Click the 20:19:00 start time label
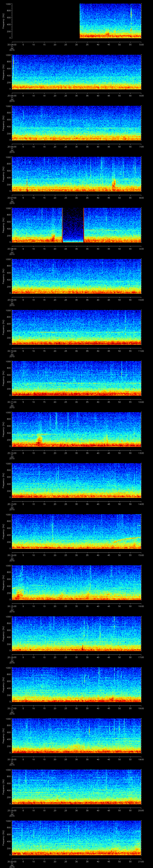The image size is (153, 868). (x=12, y=810)
